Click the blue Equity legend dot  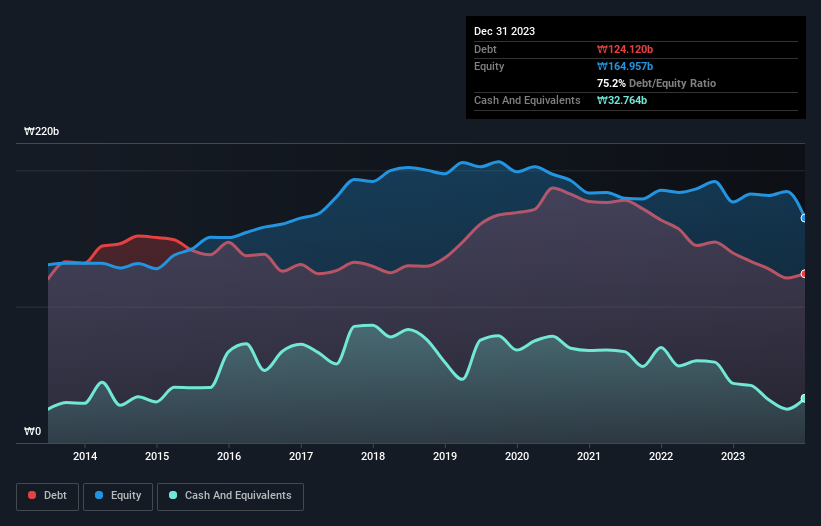(99, 495)
